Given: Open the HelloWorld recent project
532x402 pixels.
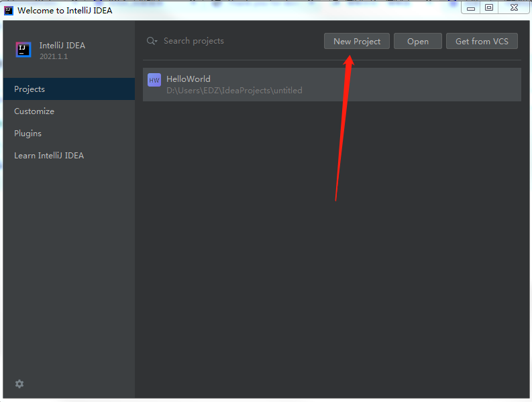Looking at the screenshot, I should [x=332, y=85].
